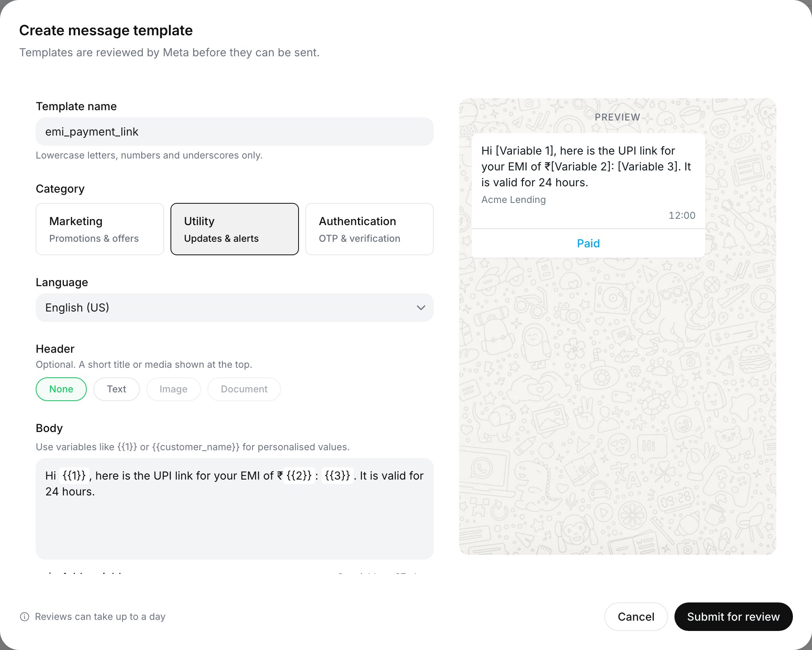Click the info icon beside review notice
812x650 pixels.
(x=25, y=617)
